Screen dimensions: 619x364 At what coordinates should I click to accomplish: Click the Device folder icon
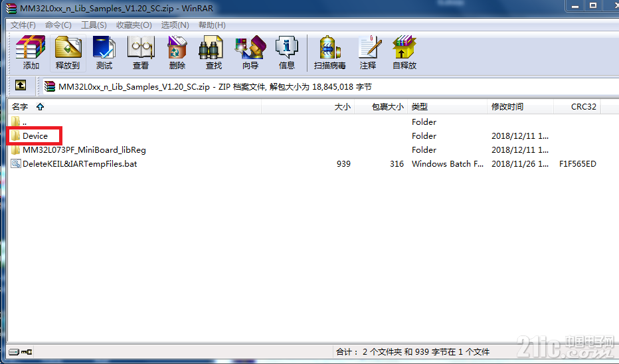(15, 136)
